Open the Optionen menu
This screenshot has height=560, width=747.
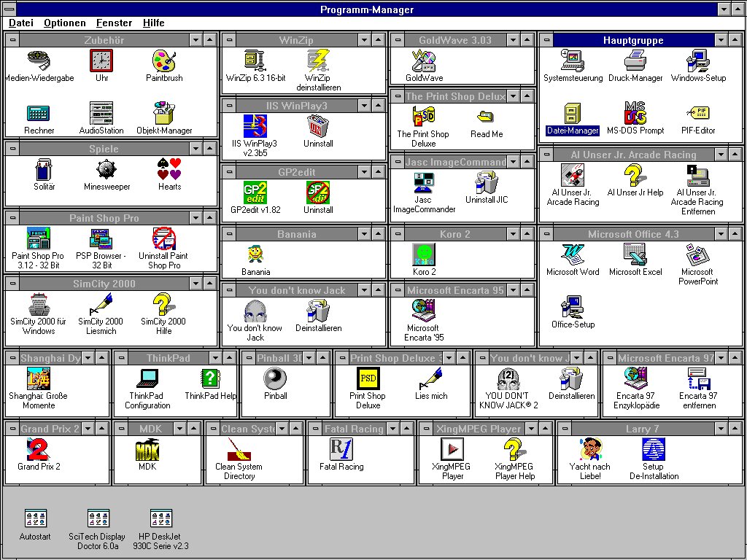point(64,23)
